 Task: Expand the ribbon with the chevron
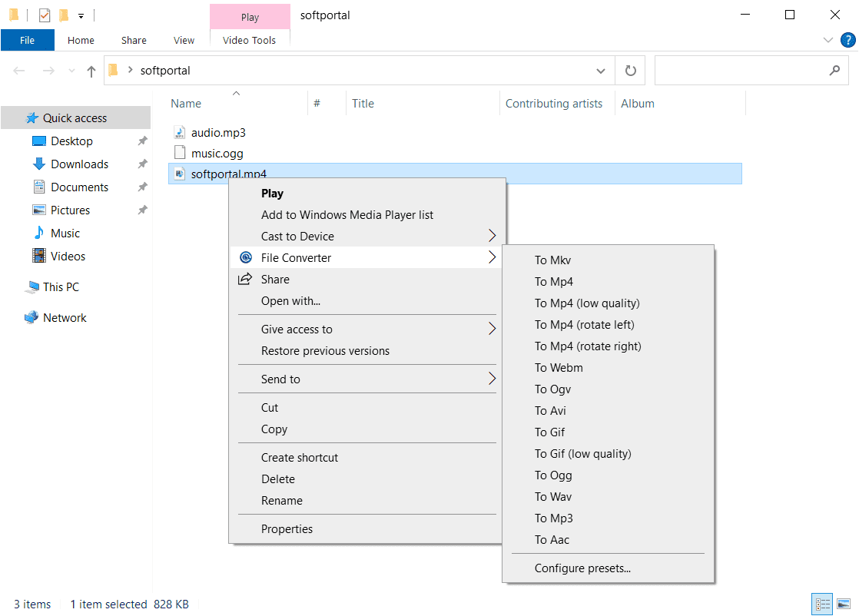(x=827, y=40)
